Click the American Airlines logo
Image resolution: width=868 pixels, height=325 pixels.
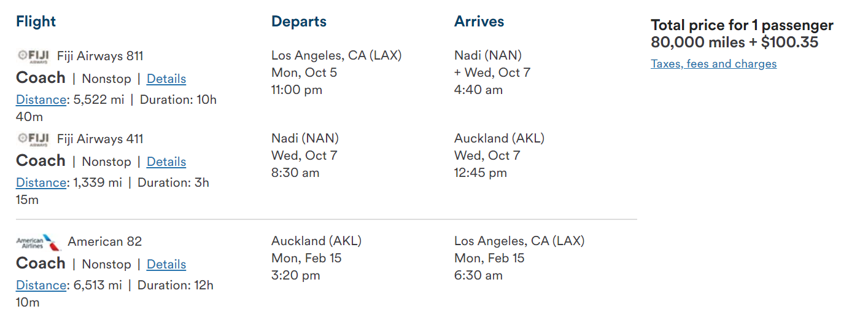(x=39, y=242)
